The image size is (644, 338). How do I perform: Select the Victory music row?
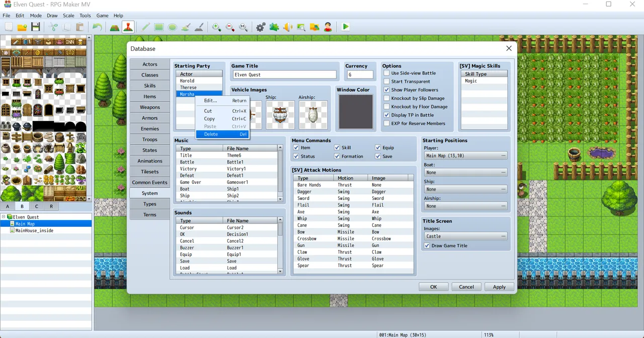[226, 169]
